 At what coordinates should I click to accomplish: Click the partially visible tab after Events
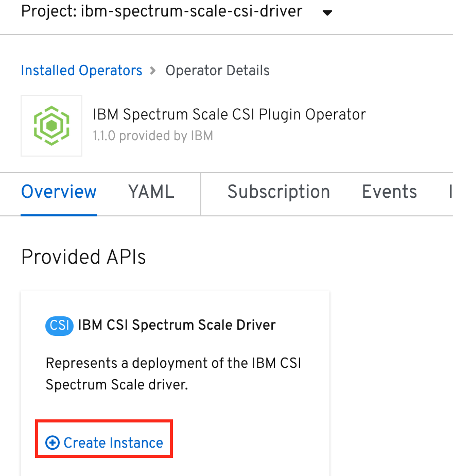(x=450, y=192)
